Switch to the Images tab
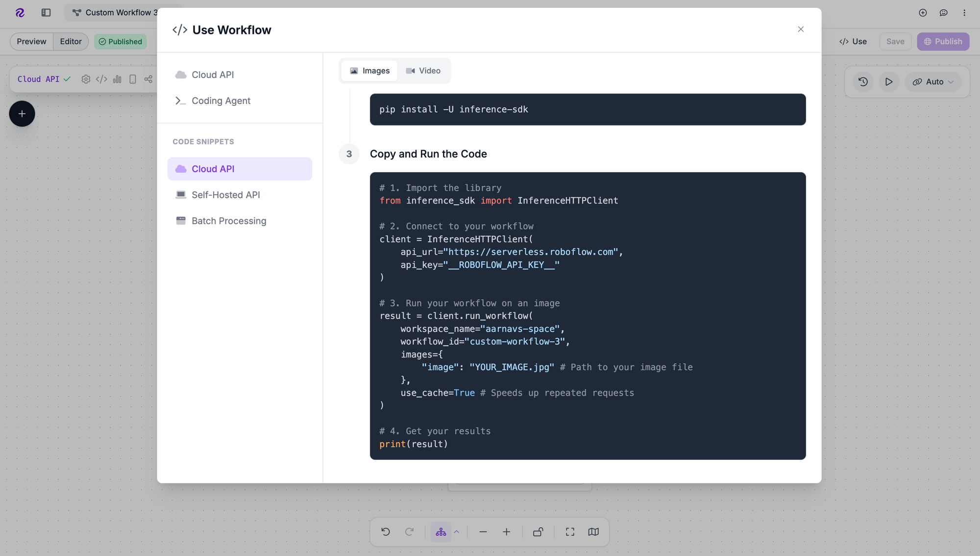 point(369,71)
